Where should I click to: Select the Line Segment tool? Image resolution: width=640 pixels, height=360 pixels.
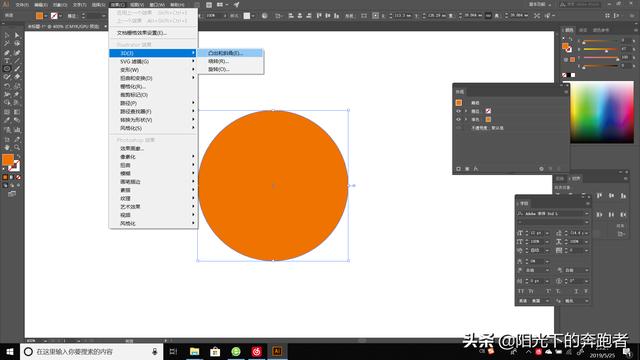pos(17,61)
